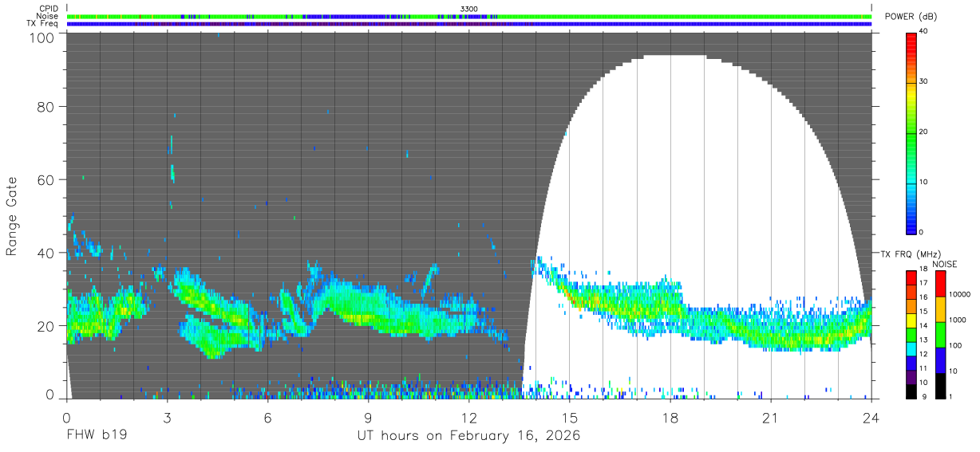The image size is (980, 452).
Task: Click the 60 tick on the Range Gate axis
Action: coord(46,179)
